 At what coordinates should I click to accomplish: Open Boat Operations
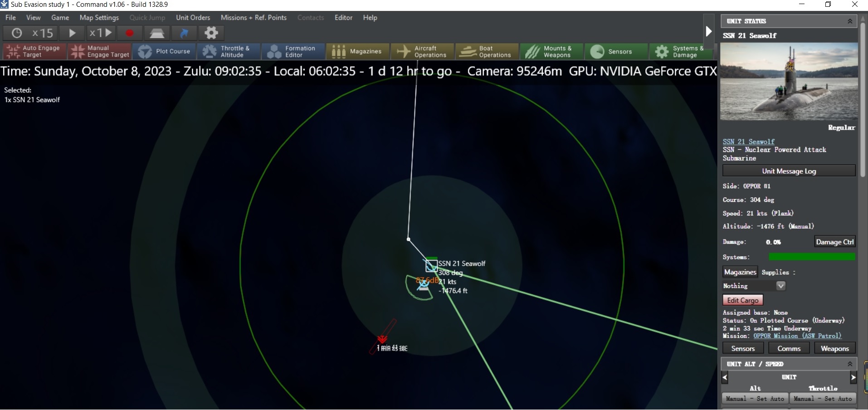(487, 51)
